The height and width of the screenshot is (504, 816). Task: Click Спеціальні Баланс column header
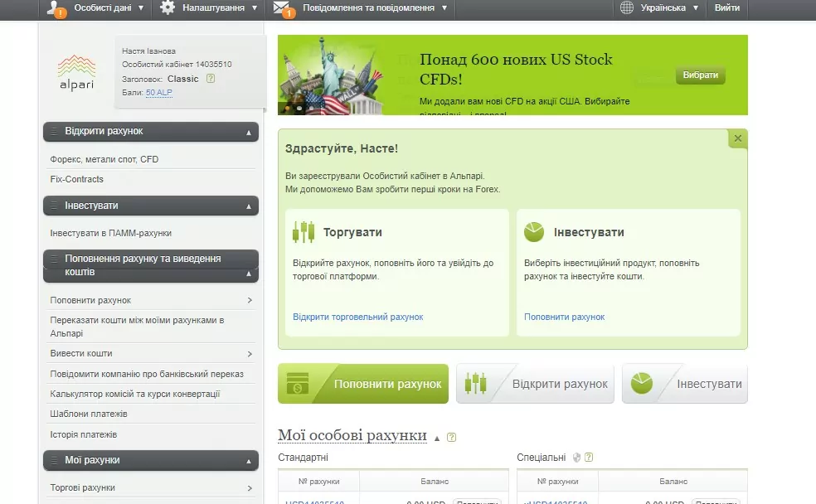pyautogui.click(x=673, y=481)
